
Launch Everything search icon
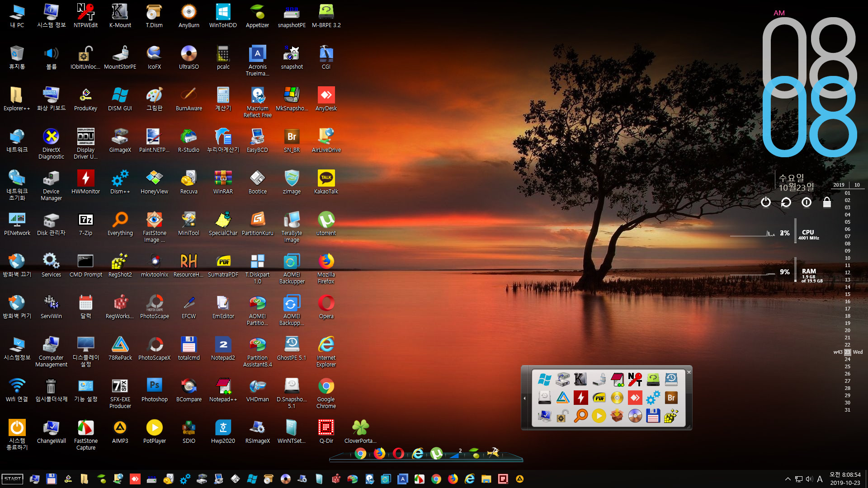pos(120,223)
